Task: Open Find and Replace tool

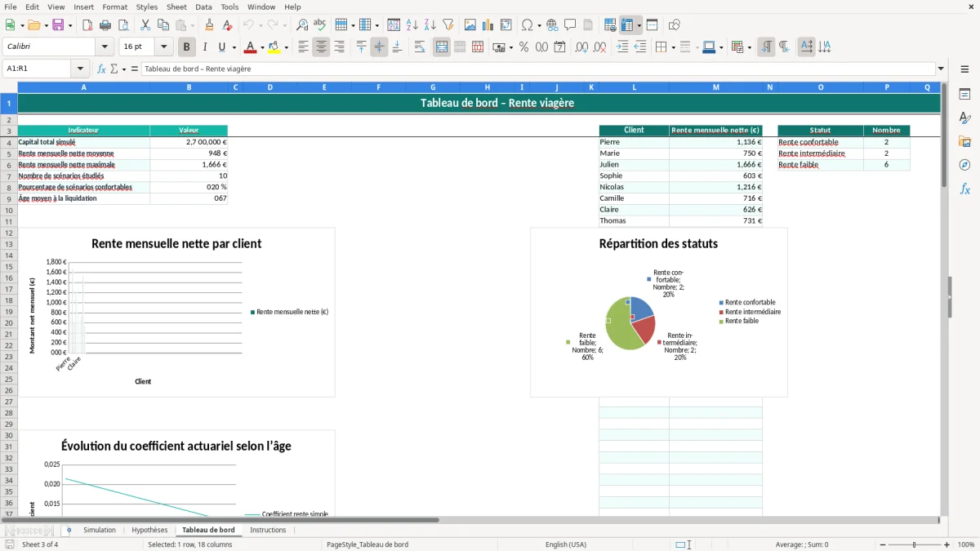Action: click(x=302, y=25)
